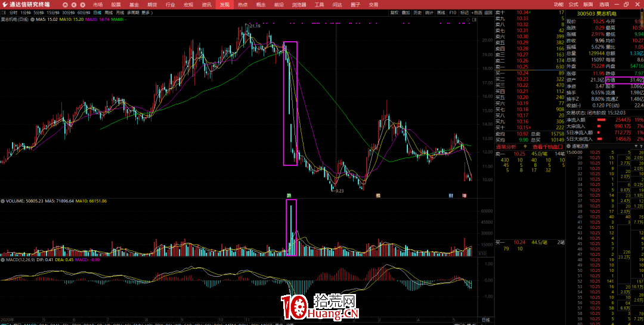Switch chart to 周线 weekly period
The image size is (644, 325).
109,13
